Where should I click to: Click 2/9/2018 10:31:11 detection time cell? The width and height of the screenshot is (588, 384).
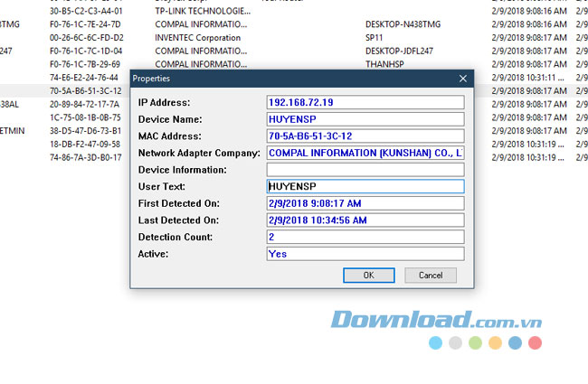click(528, 78)
